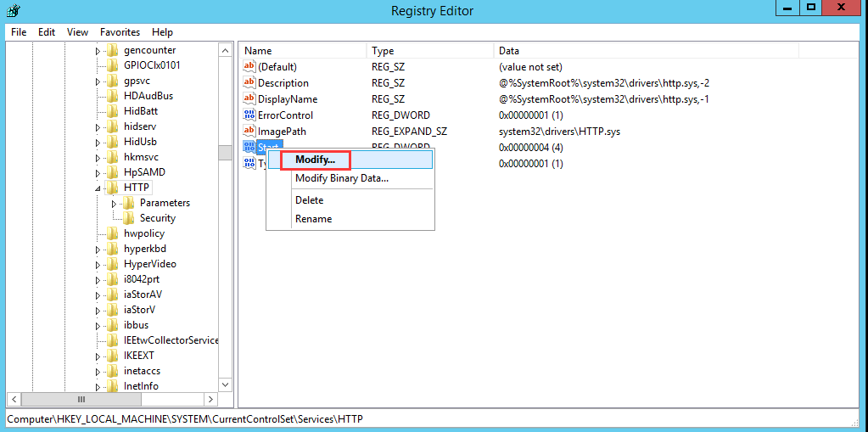This screenshot has width=868, height=432.
Task: Click the hyperkbd folder icon
Action: [112, 249]
